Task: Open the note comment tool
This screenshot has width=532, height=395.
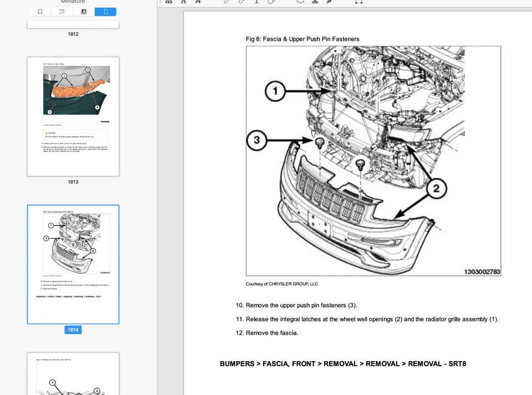Action: point(300,2)
